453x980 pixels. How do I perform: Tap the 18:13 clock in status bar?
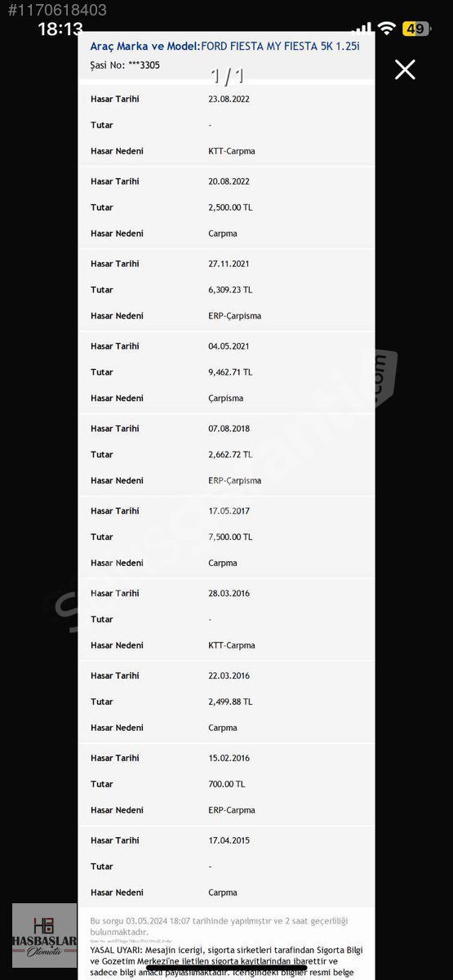60,29
